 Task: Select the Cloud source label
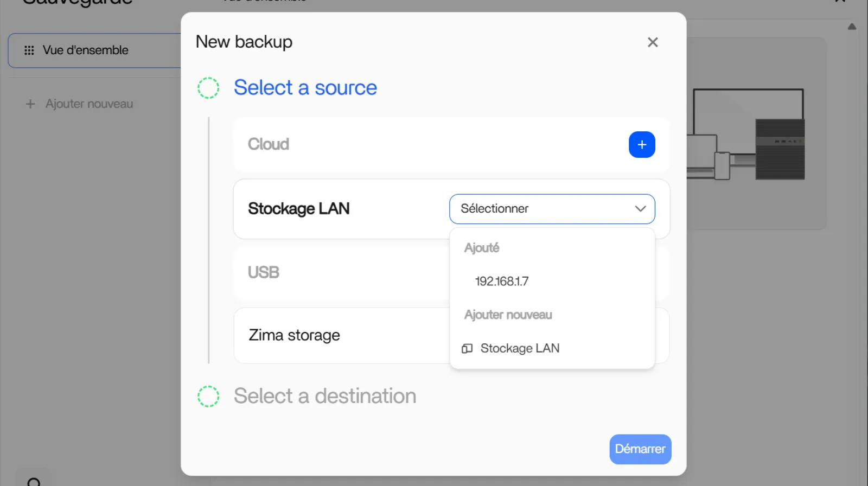point(269,144)
